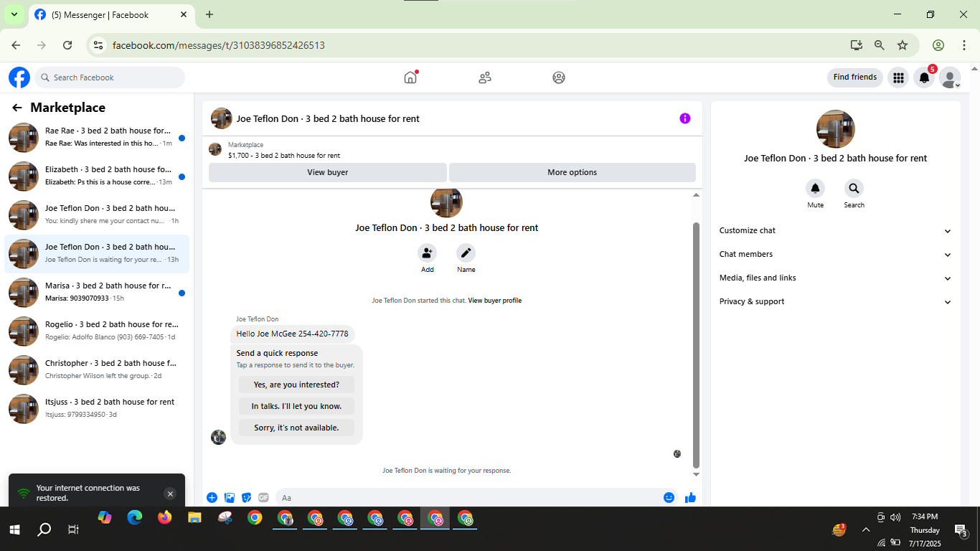Open the Facebook Home feed icon
The height and width of the screenshot is (551, 980).
tap(410, 77)
